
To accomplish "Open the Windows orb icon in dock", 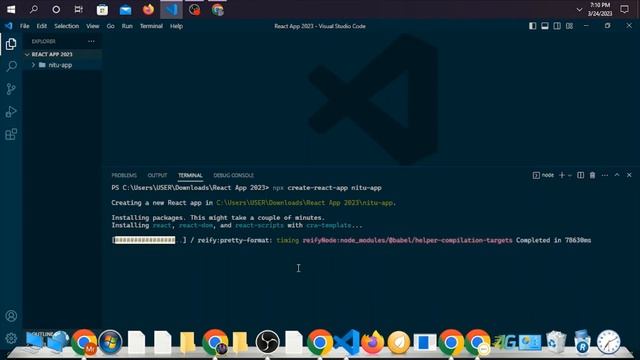I will pos(110,342).
